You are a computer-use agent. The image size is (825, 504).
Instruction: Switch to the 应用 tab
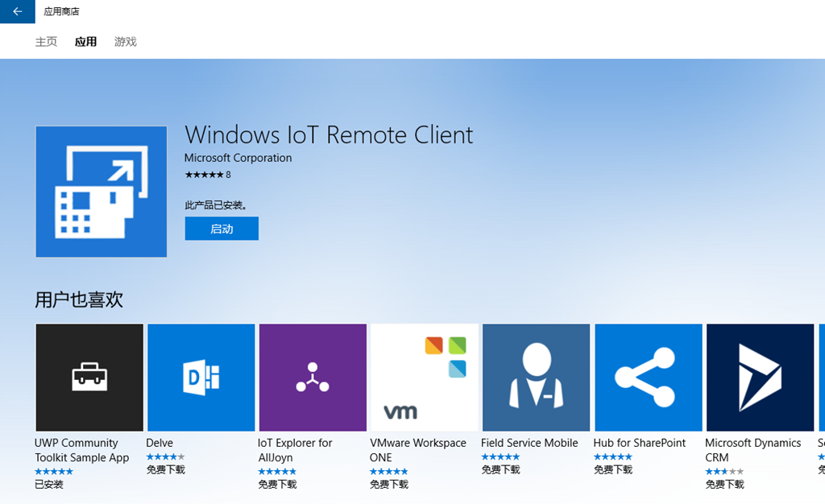point(85,42)
